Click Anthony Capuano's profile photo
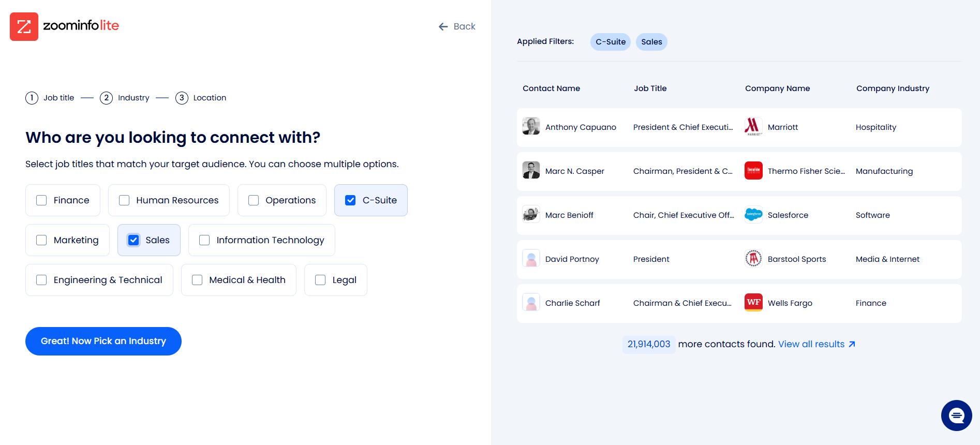 click(531, 126)
